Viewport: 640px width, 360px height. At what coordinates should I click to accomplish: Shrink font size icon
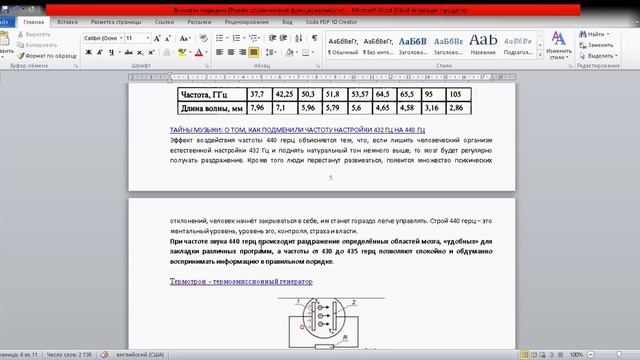pyautogui.click(x=168, y=38)
